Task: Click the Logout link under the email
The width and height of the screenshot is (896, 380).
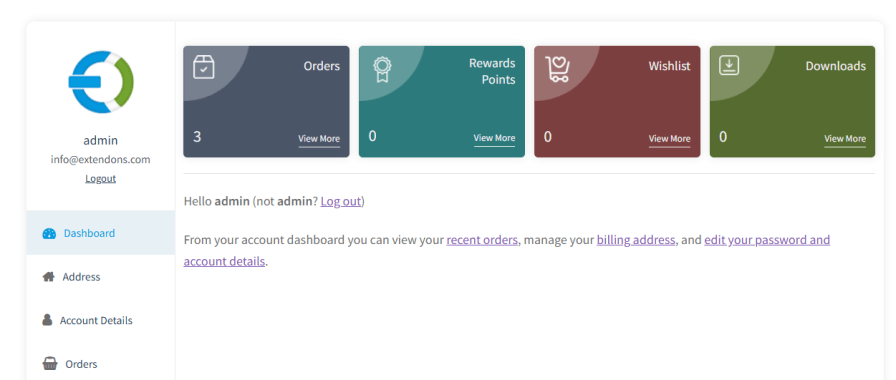Action: [101, 179]
